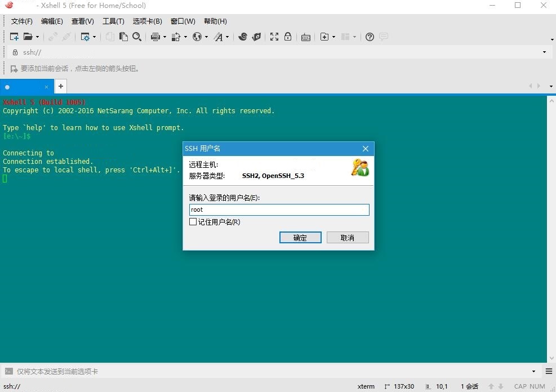556x392 pixels.
Task: Click the Copy toolbar icon
Action: pyautogui.click(x=110, y=37)
